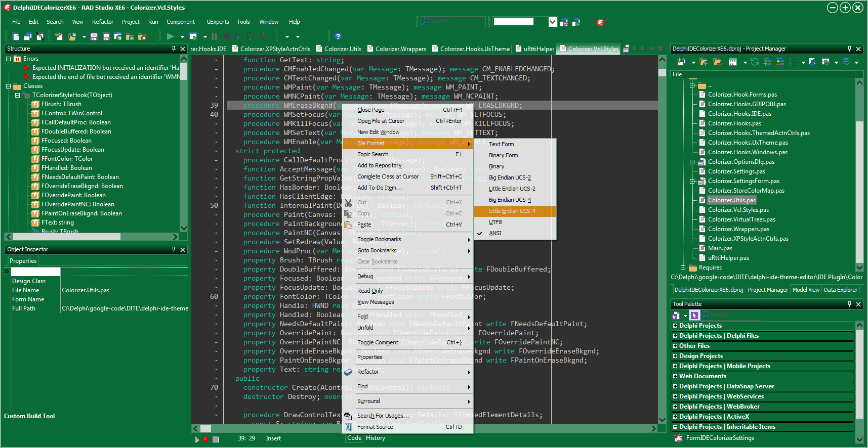868x448 pixels.
Task: Click the Tool Palette category icon
Action: [676, 315]
